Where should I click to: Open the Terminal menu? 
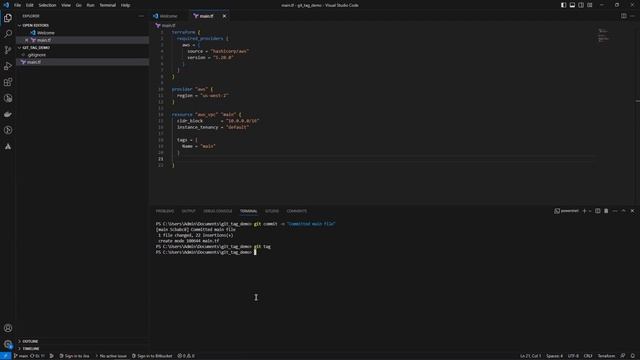pyautogui.click(x=107, y=5)
